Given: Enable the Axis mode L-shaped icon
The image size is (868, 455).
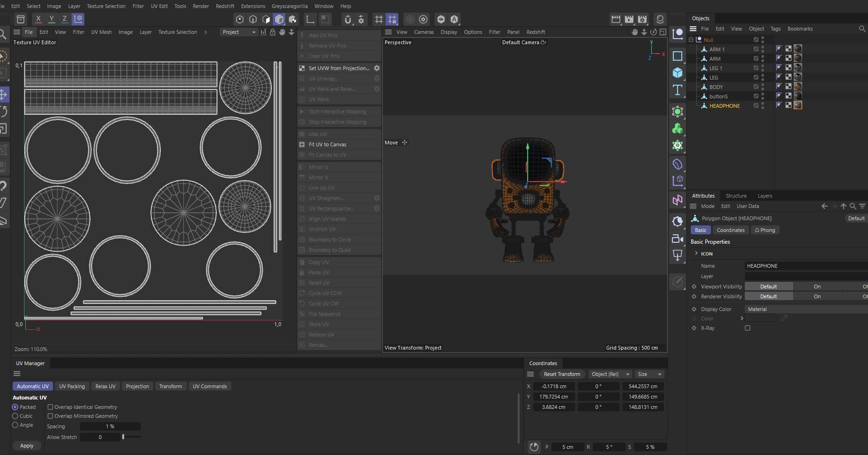Looking at the screenshot, I should point(310,19).
